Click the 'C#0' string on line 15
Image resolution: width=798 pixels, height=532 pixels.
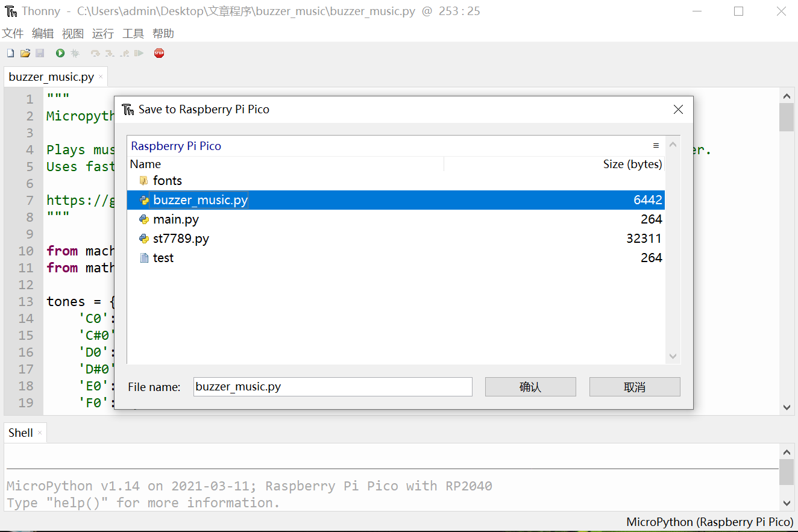pyautogui.click(x=96, y=335)
